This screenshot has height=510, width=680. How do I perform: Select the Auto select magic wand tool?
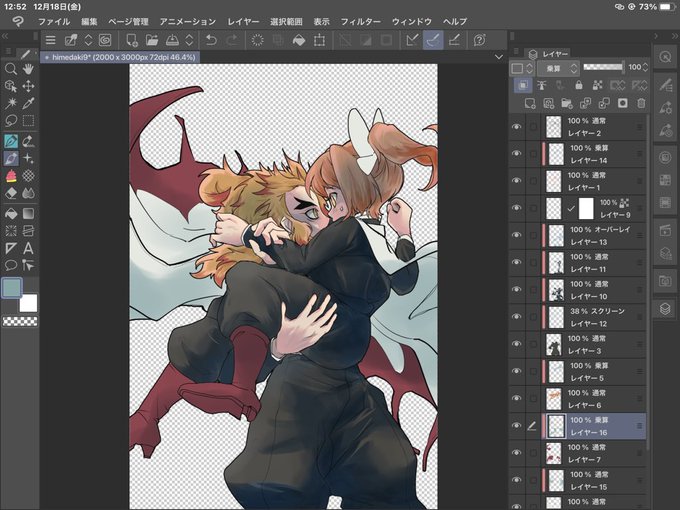[x=10, y=103]
